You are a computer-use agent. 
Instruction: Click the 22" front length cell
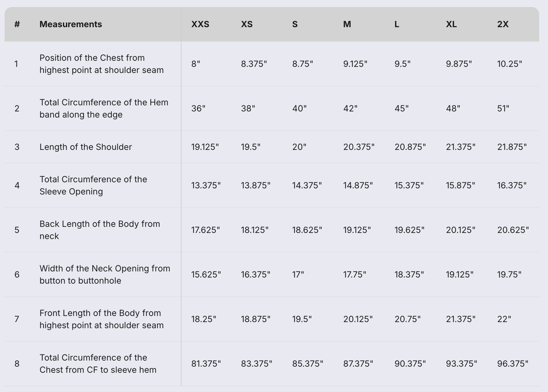pyautogui.click(x=504, y=319)
